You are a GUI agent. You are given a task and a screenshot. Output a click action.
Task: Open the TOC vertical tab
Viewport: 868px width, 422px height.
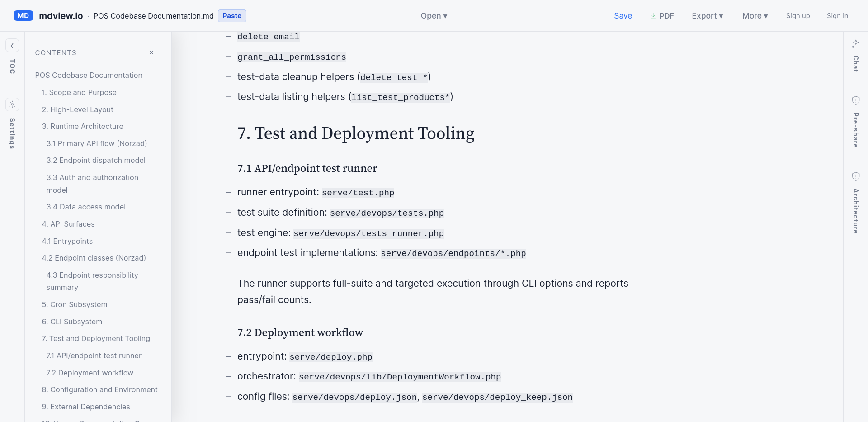(12, 66)
